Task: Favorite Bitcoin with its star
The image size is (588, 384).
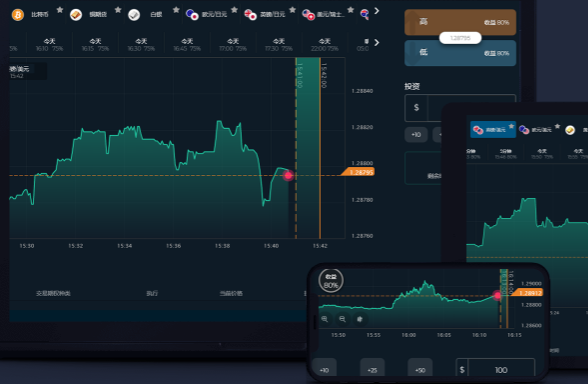Action: point(60,10)
